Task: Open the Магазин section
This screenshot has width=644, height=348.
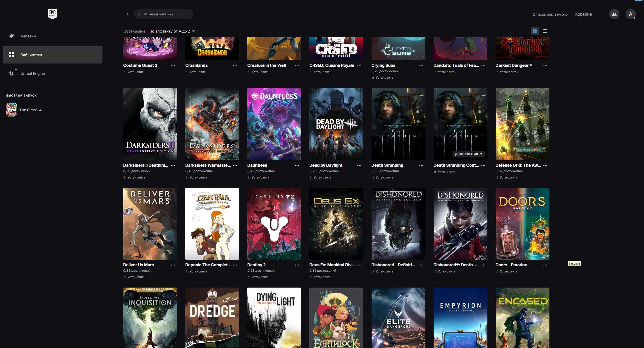Action: tap(53, 36)
